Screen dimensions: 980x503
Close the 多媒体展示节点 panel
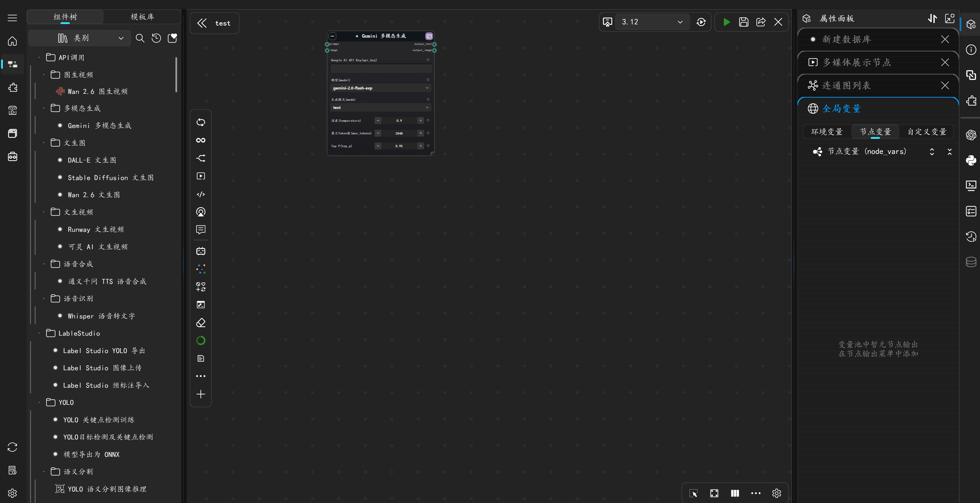pyautogui.click(x=945, y=62)
